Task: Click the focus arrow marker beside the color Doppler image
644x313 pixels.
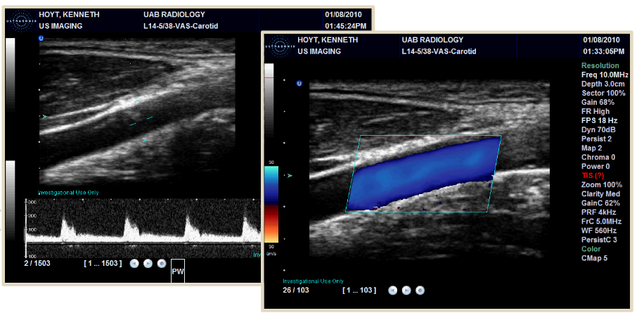Action: coord(290,175)
